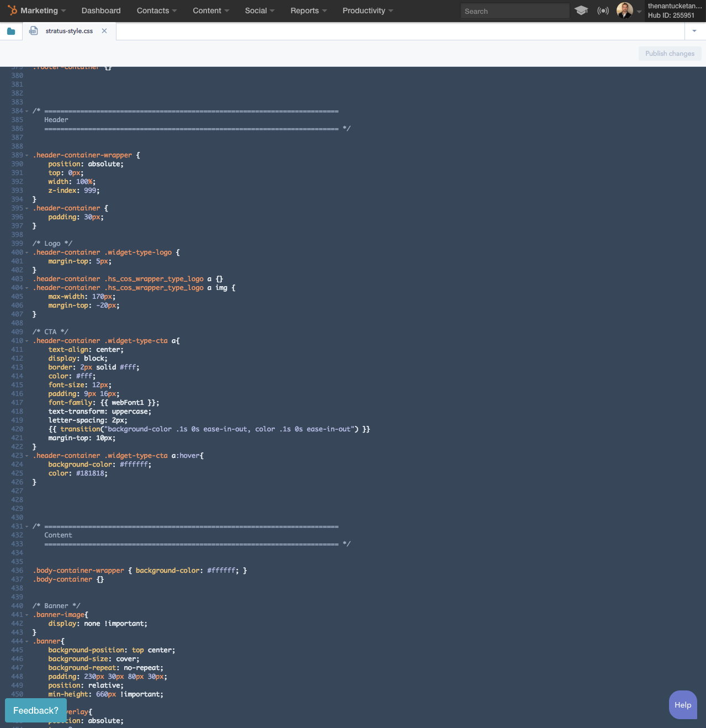The image size is (706, 728).
Task: Click the '/* Logo */' comment
Action: [x=52, y=244]
